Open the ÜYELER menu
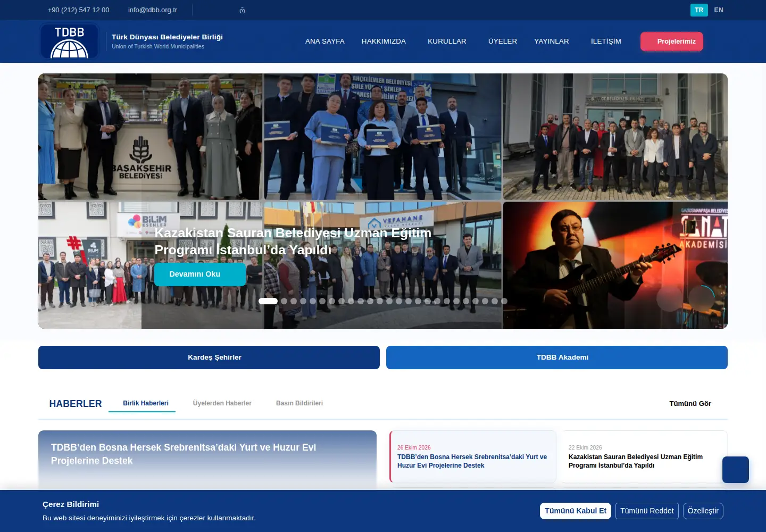 click(x=503, y=41)
